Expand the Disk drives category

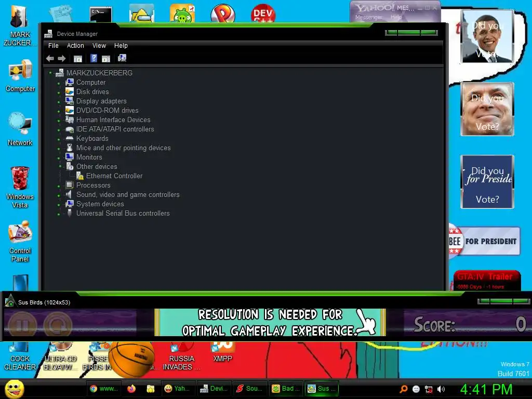(59, 92)
